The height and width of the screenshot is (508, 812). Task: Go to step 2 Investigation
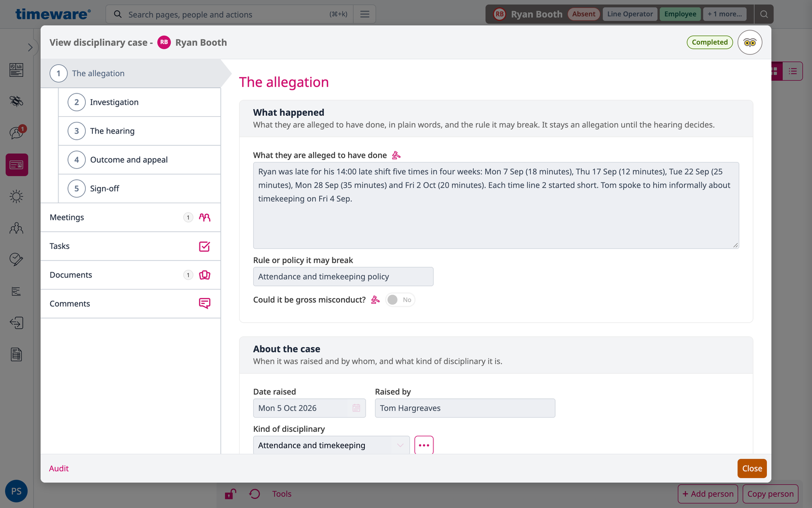click(140, 102)
